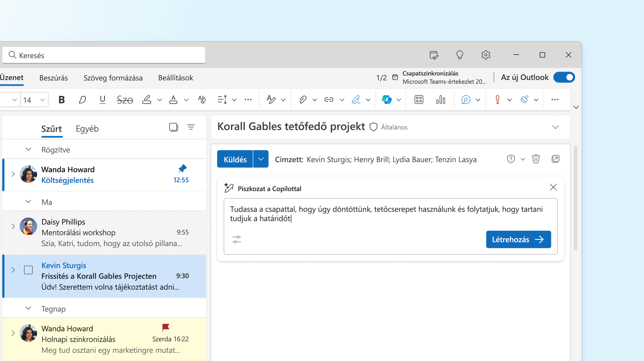The width and height of the screenshot is (644, 361).
Task: Open Copilot toolbar dropdown arrow
Action: (x=399, y=100)
